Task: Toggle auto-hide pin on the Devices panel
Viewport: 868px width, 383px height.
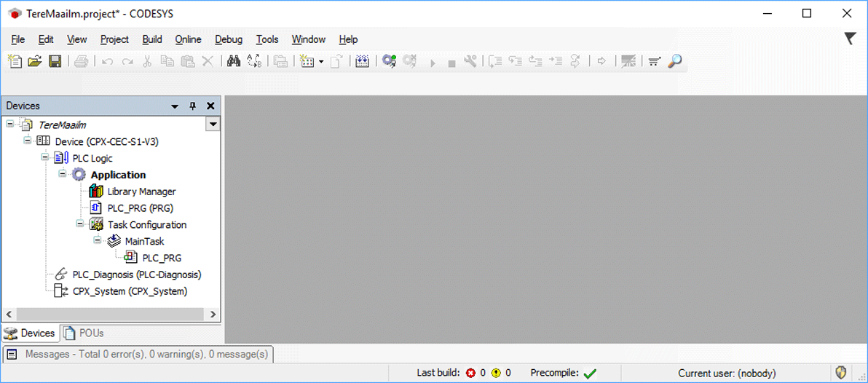Action: pos(193,106)
